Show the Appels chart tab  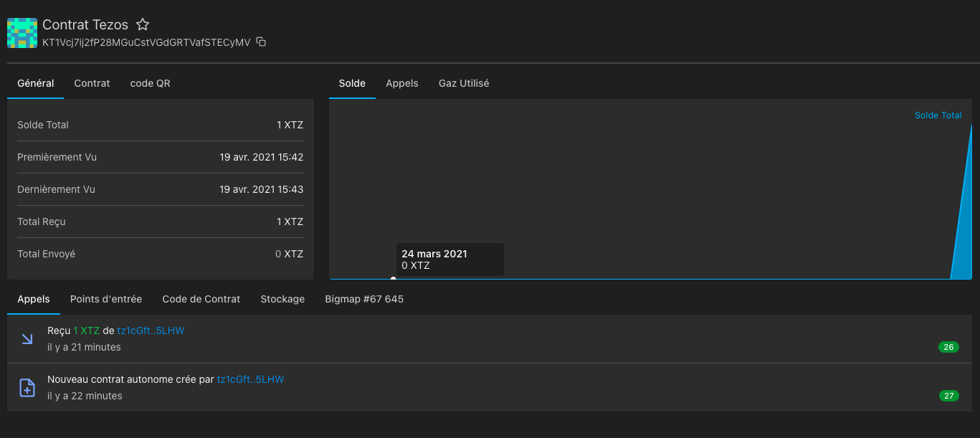pos(401,83)
